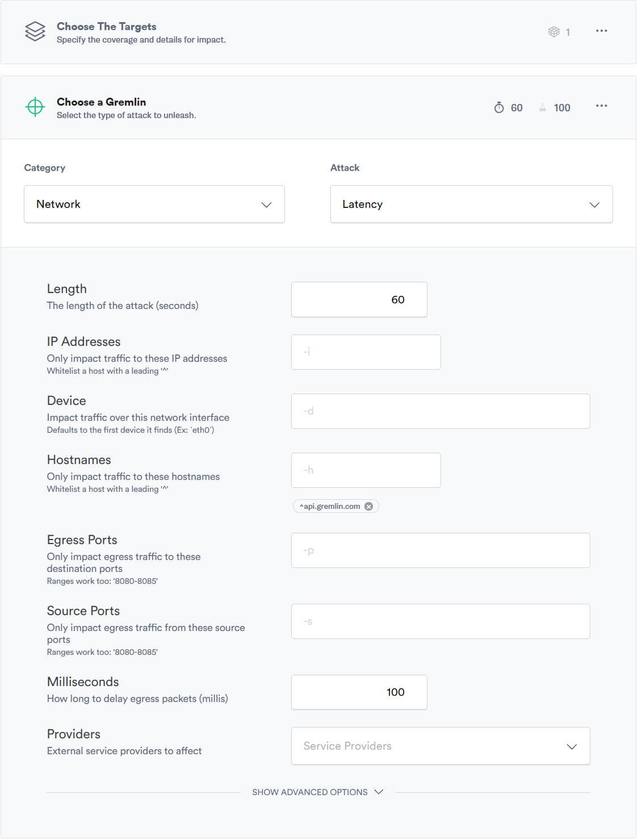
Task: Click the Egress Ports input field
Action: click(440, 550)
